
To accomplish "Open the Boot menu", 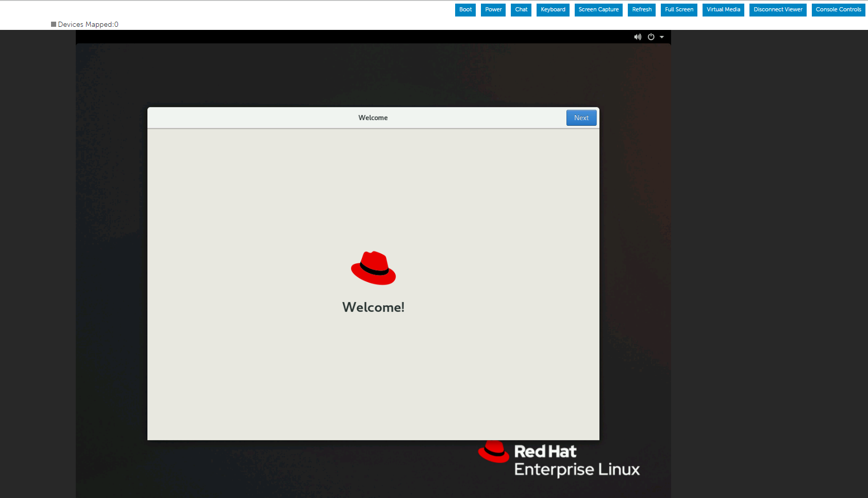I will click(465, 9).
